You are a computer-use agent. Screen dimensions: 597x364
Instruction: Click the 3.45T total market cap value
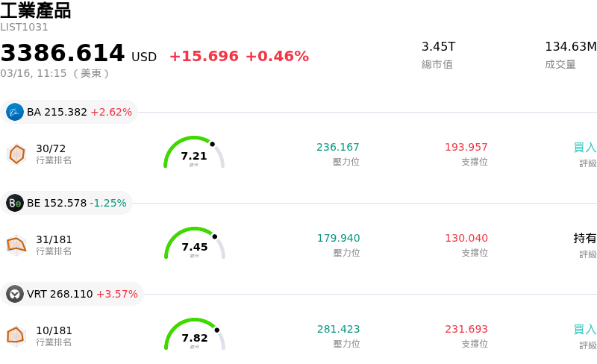(x=438, y=46)
